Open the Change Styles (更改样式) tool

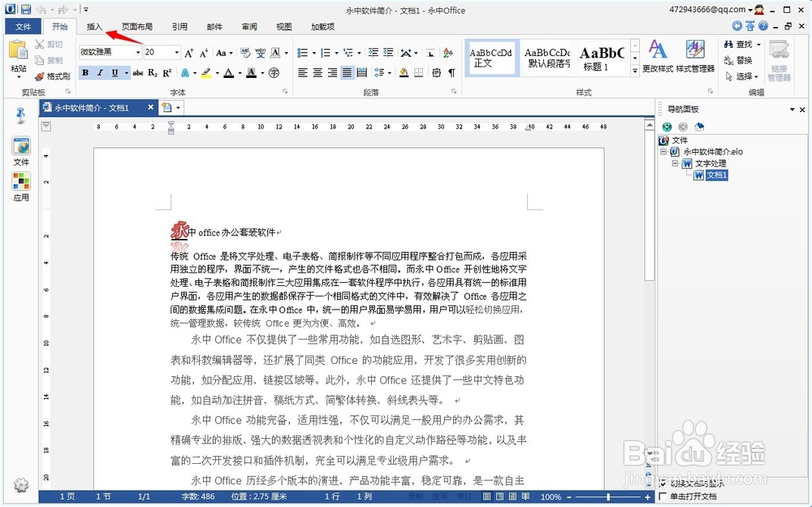click(x=658, y=56)
